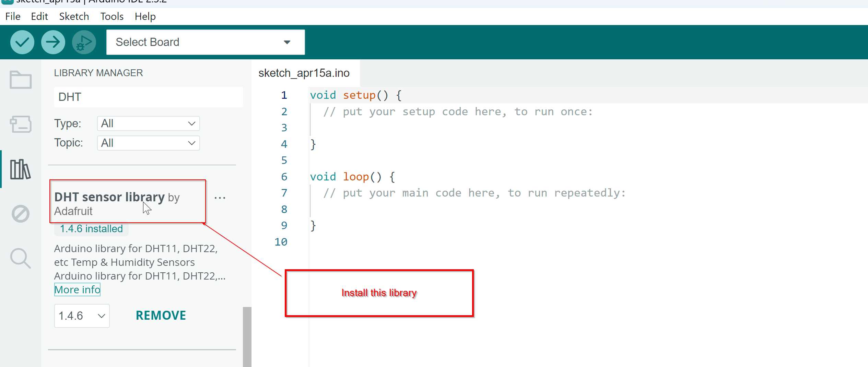Open the Debug sidebar icon

click(x=21, y=214)
